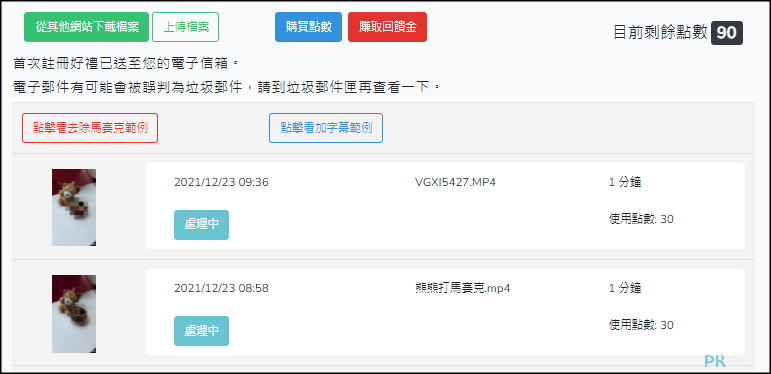771x374 pixels.
Task: Click 處理中 status for 熊熊打馬賽克.mp4
Action: click(x=201, y=331)
